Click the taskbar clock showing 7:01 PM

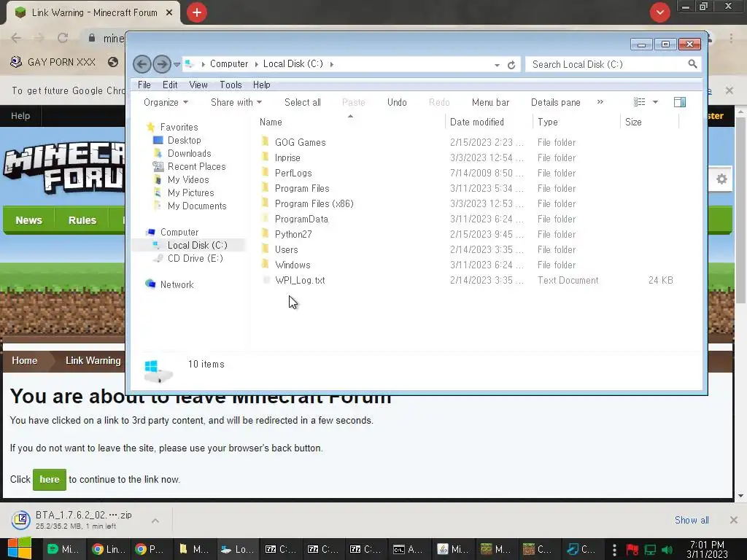pyautogui.click(x=707, y=549)
